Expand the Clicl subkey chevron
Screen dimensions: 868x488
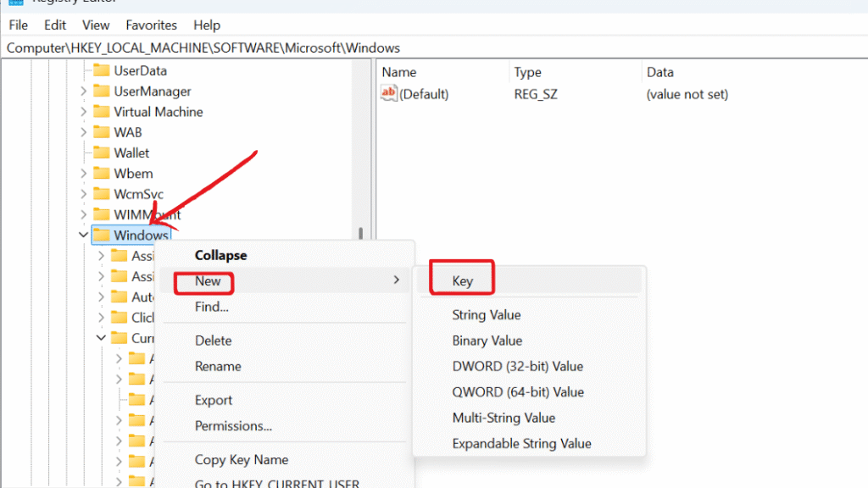click(101, 317)
